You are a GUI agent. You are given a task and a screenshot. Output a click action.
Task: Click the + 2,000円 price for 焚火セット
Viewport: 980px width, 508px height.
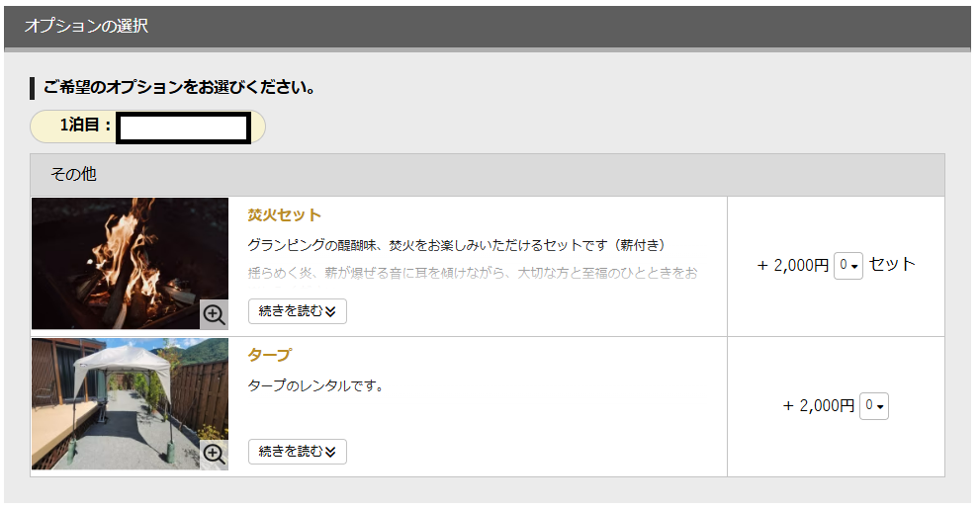pos(793,265)
